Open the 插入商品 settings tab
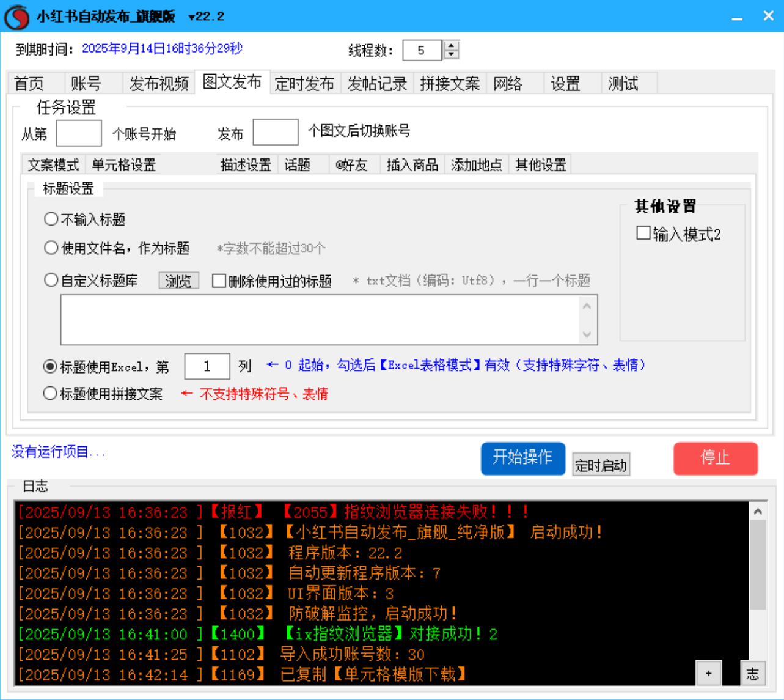 tap(411, 164)
